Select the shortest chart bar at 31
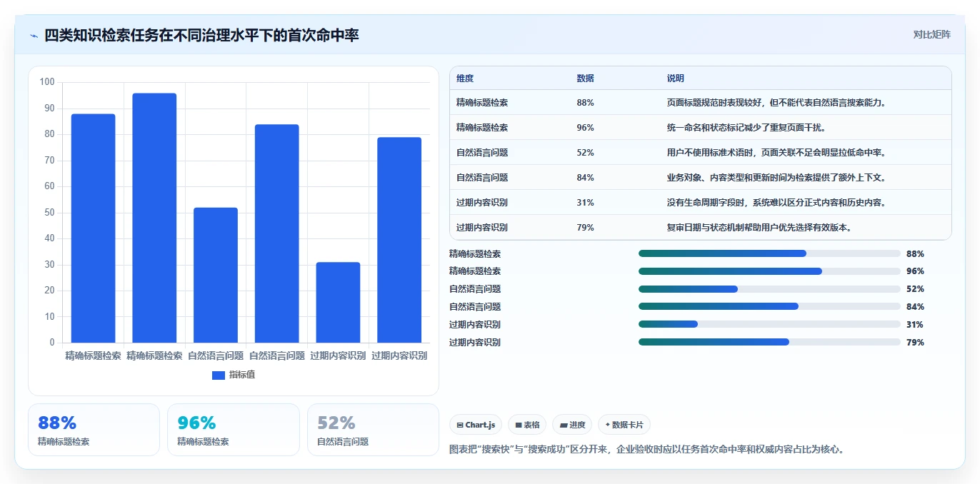Image resolution: width=980 pixels, height=484 pixels. point(339,303)
